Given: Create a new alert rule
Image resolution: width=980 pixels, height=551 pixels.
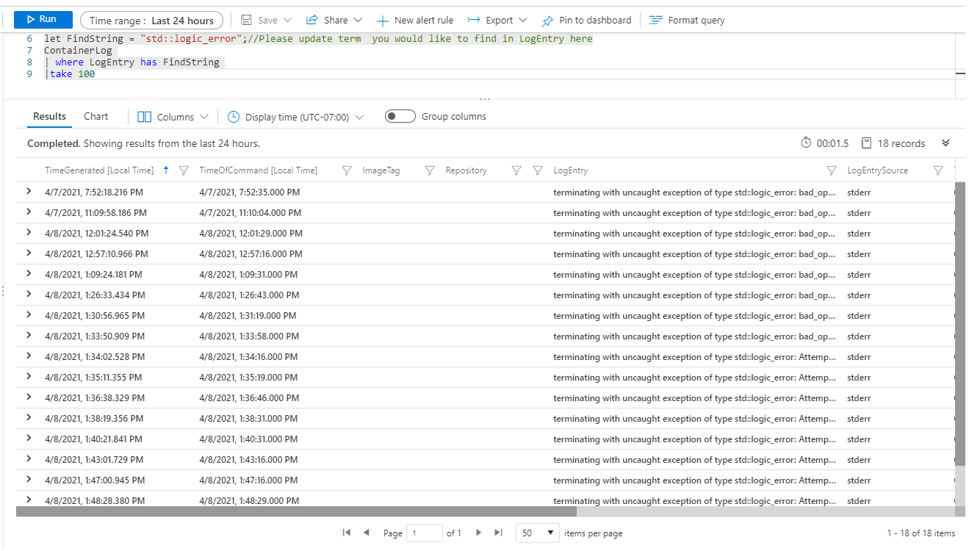Looking at the screenshot, I should [x=415, y=21].
